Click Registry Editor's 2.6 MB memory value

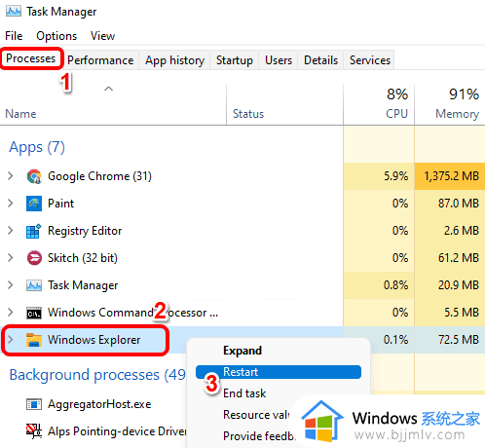pyautogui.click(x=462, y=231)
